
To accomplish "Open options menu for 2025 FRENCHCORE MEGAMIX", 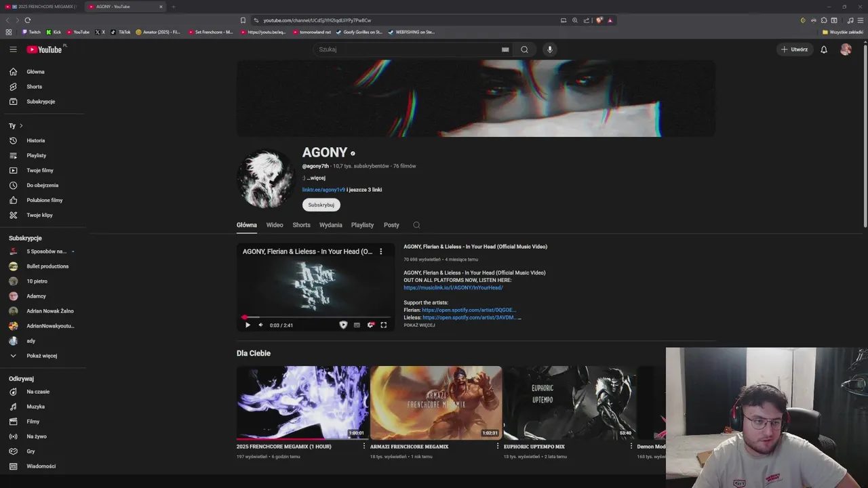I will (x=364, y=447).
